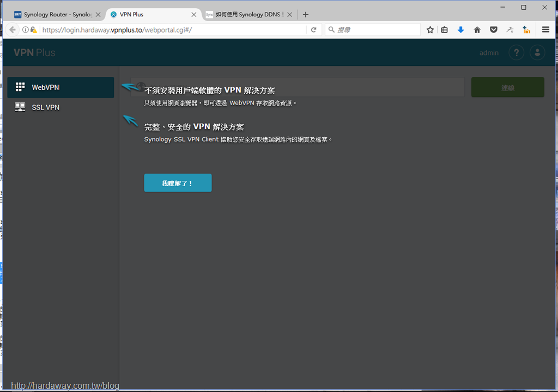The image size is (558, 392).
Task: Close the Synology Router tab
Action: coord(98,15)
